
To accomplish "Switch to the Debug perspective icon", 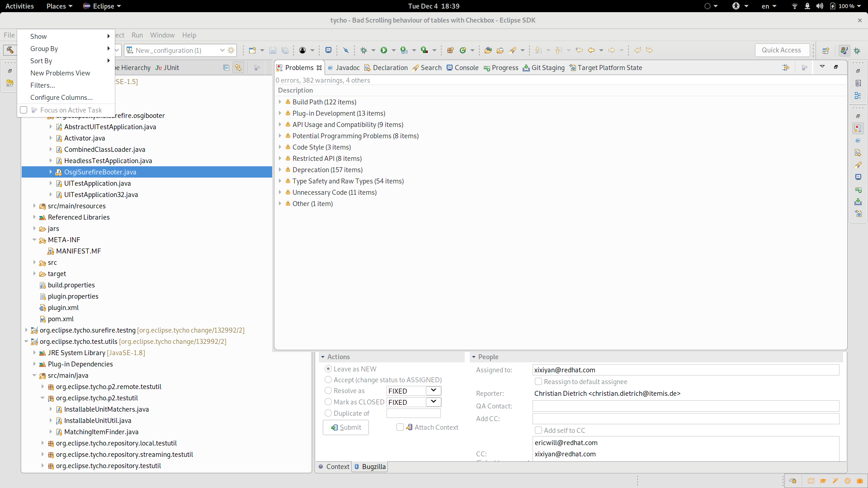I will click(857, 50).
